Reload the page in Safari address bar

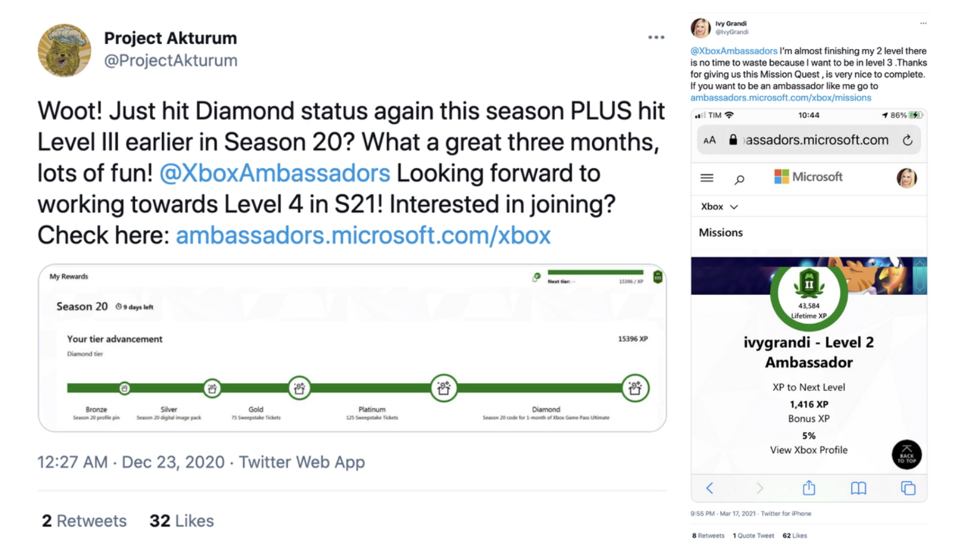coord(907,140)
